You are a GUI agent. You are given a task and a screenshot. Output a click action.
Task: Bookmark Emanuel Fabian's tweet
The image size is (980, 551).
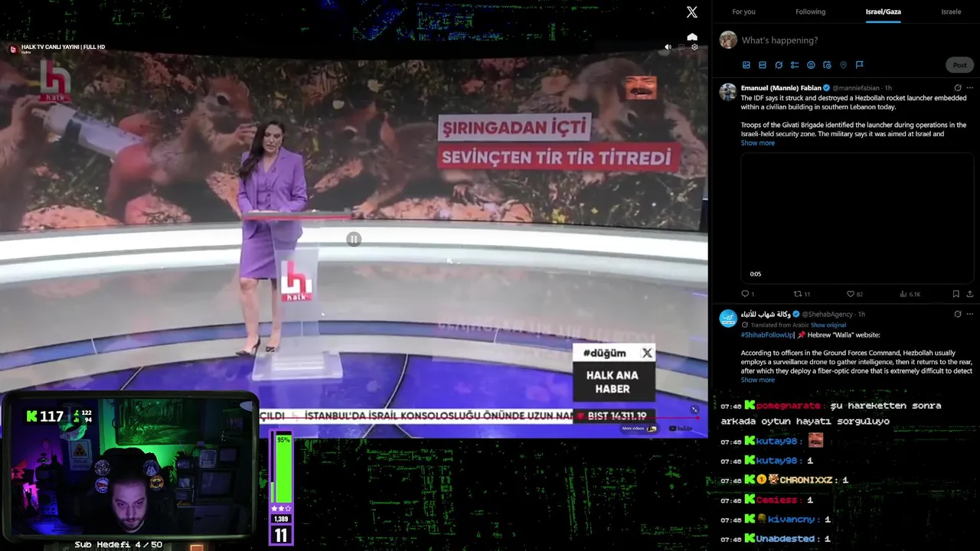pos(956,294)
